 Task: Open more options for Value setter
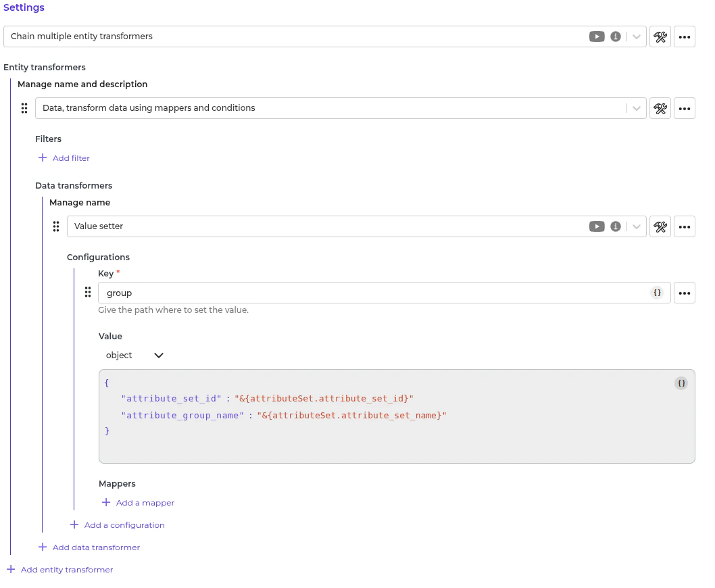click(x=684, y=226)
